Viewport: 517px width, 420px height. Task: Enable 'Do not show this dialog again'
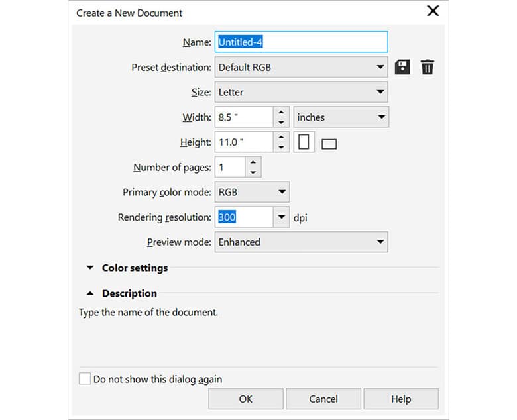85,379
